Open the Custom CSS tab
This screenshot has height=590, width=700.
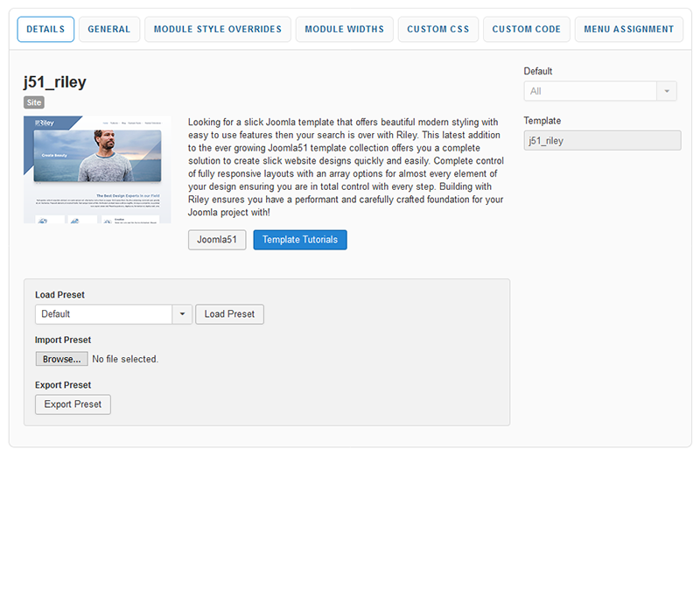[438, 29]
